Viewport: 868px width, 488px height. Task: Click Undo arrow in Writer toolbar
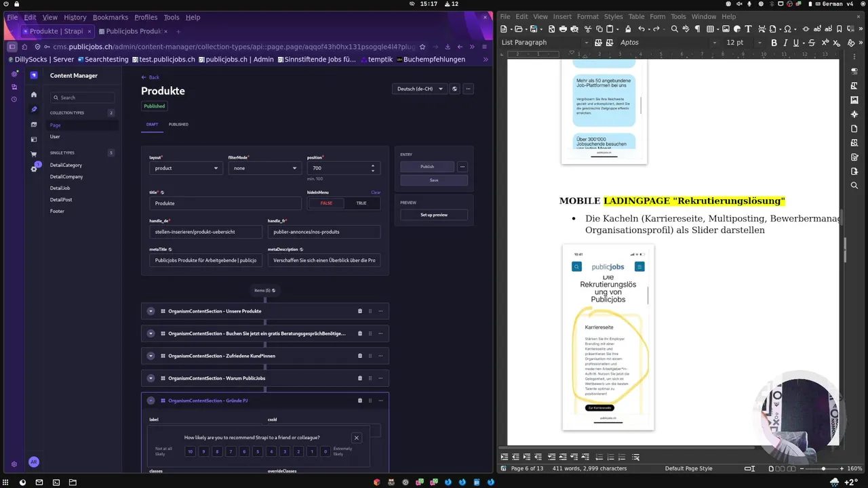(x=641, y=29)
